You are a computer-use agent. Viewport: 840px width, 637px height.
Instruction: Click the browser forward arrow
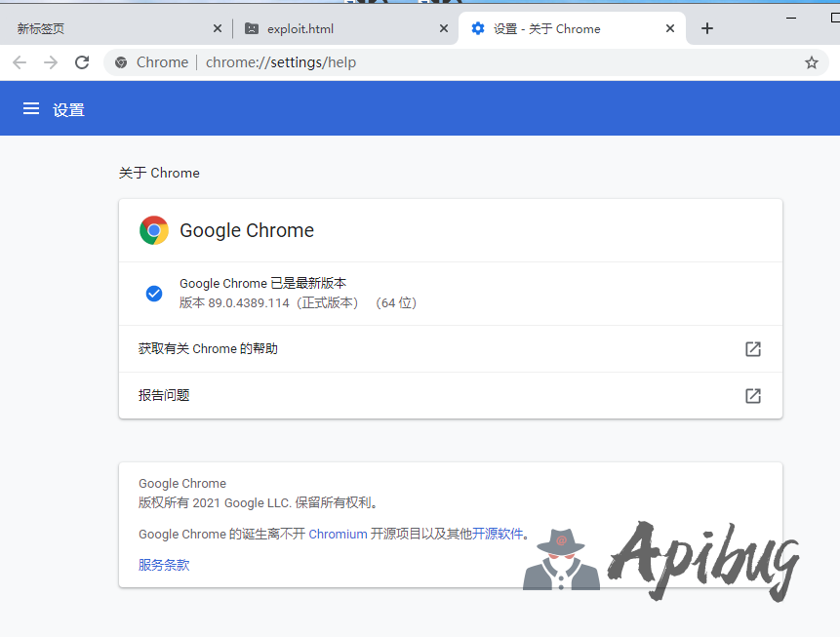tap(51, 62)
